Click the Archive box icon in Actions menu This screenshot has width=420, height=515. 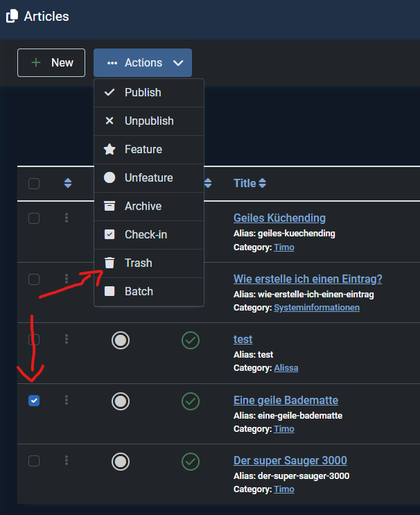point(110,207)
